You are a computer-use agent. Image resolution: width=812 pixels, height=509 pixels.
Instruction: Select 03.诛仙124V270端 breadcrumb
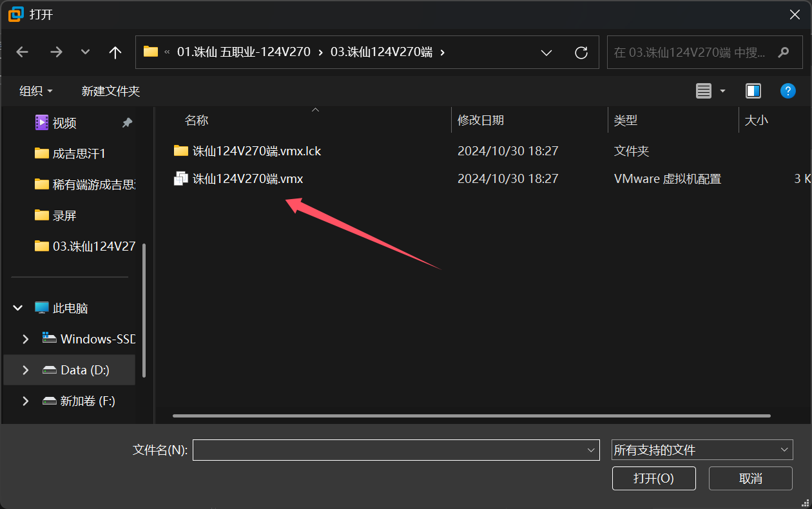(382, 52)
